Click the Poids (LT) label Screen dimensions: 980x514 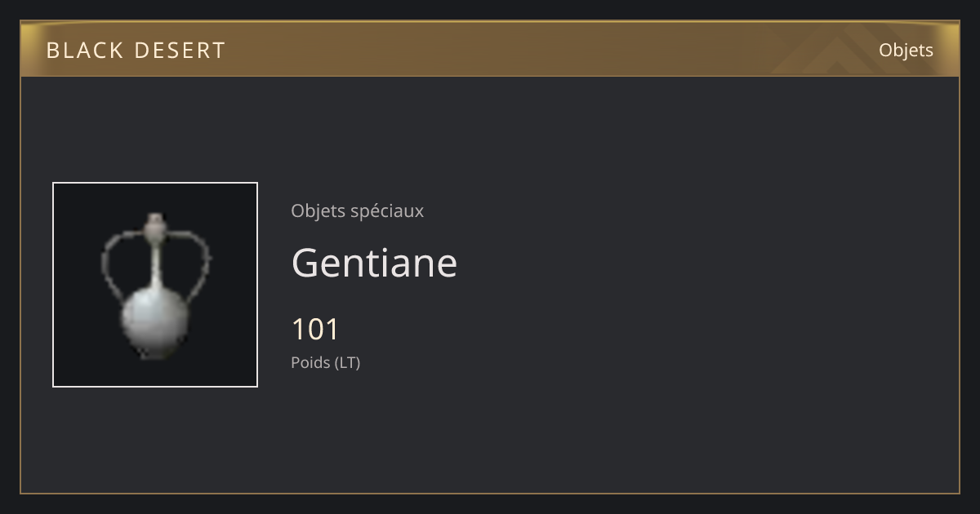click(x=325, y=362)
